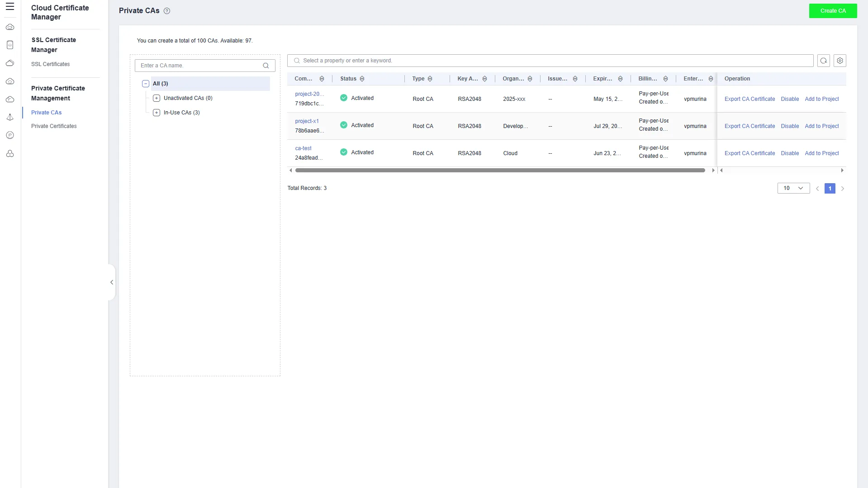Click the horizontal table scrollbar thumb

[x=500, y=171]
